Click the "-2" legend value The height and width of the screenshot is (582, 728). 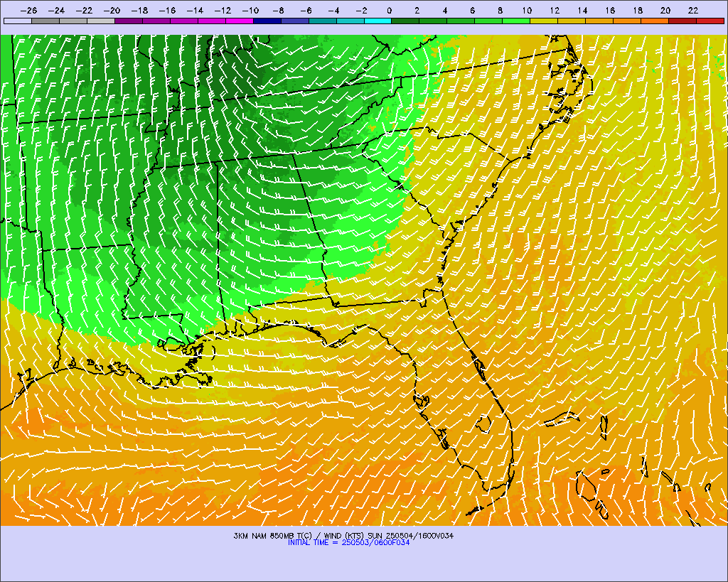click(361, 10)
